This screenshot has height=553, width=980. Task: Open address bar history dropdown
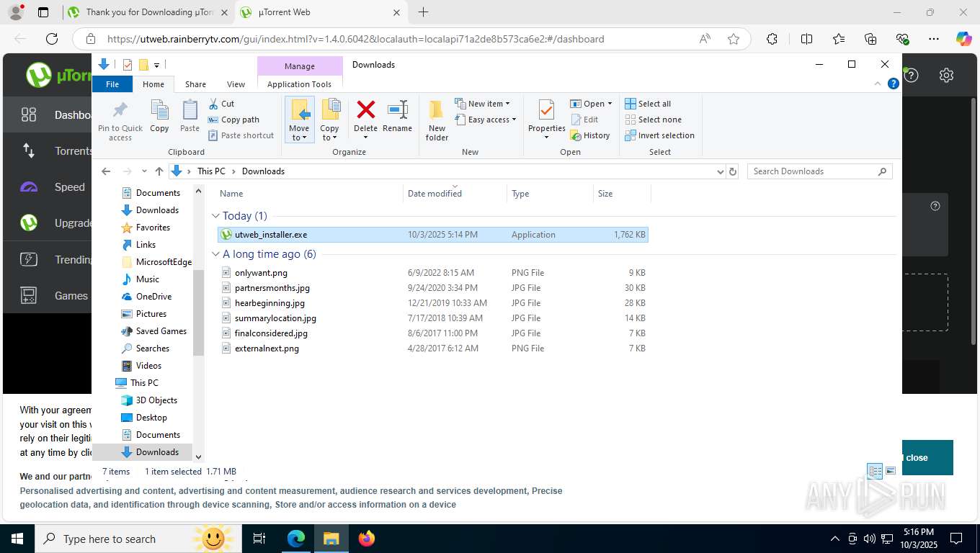[x=720, y=171]
